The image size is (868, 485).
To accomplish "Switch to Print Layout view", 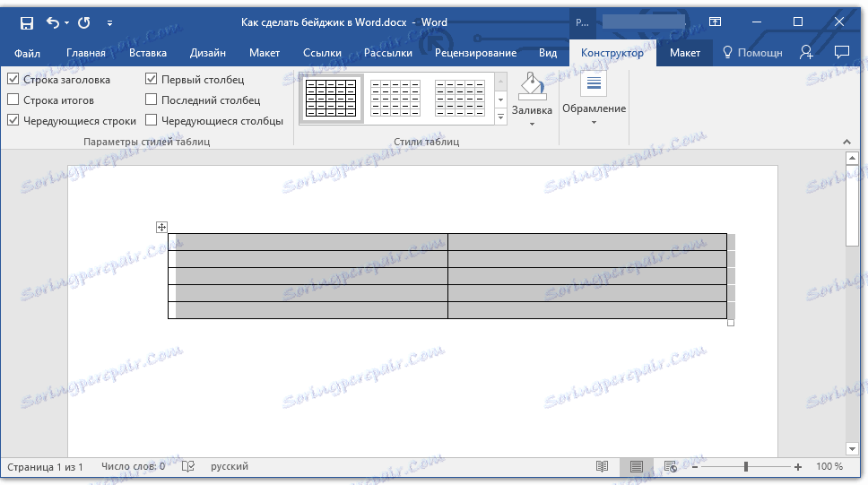I will (637, 467).
